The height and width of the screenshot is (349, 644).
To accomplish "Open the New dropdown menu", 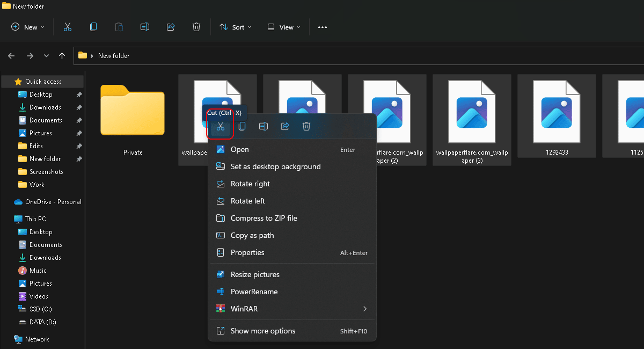I will 28,27.
